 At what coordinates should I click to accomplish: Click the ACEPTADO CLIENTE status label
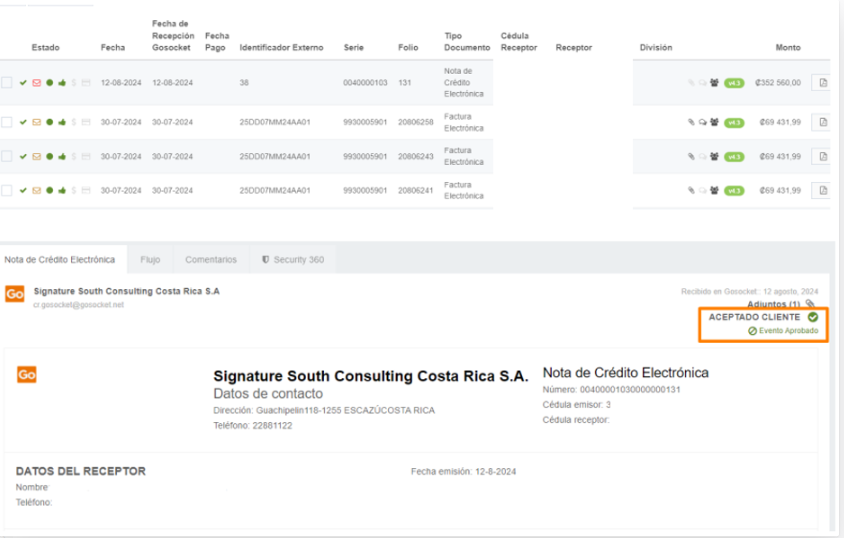coord(754,317)
